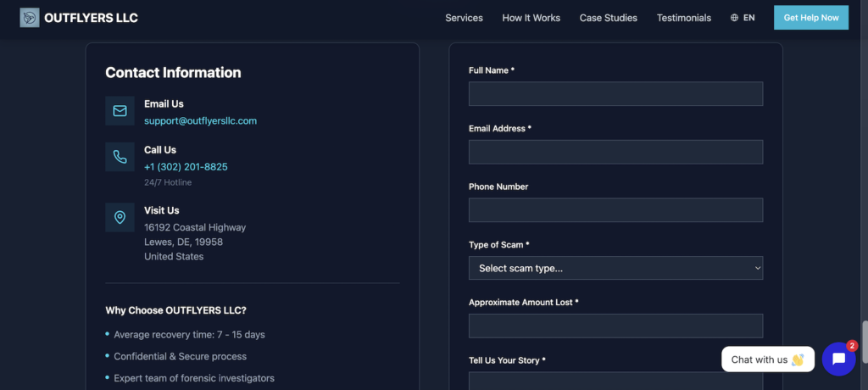Click the Tell Us Your Story * label
The image size is (868, 390).
(x=507, y=360)
